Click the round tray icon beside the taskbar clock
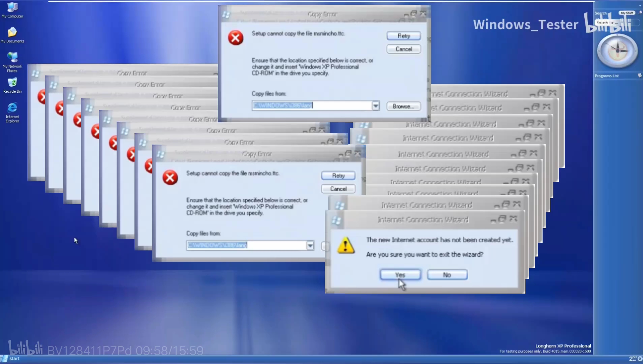This screenshot has height=364, width=643. pyautogui.click(x=640, y=359)
